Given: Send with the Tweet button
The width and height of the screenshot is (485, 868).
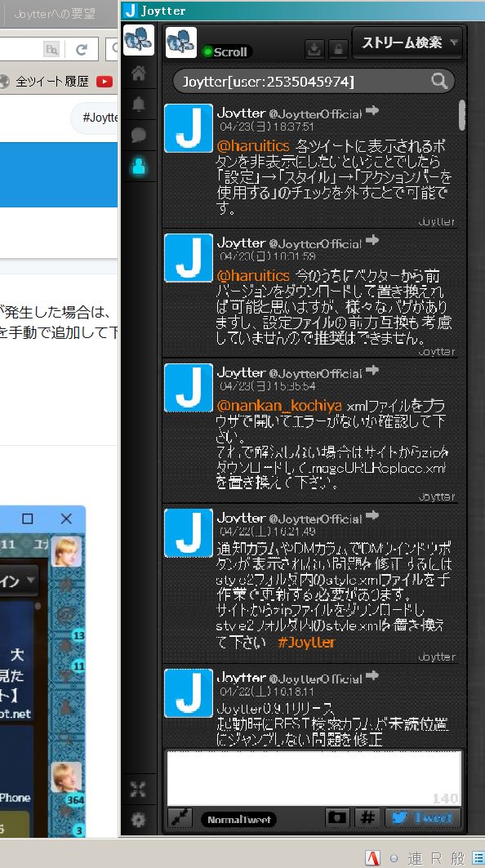Looking at the screenshot, I should click(x=424, y=817).
